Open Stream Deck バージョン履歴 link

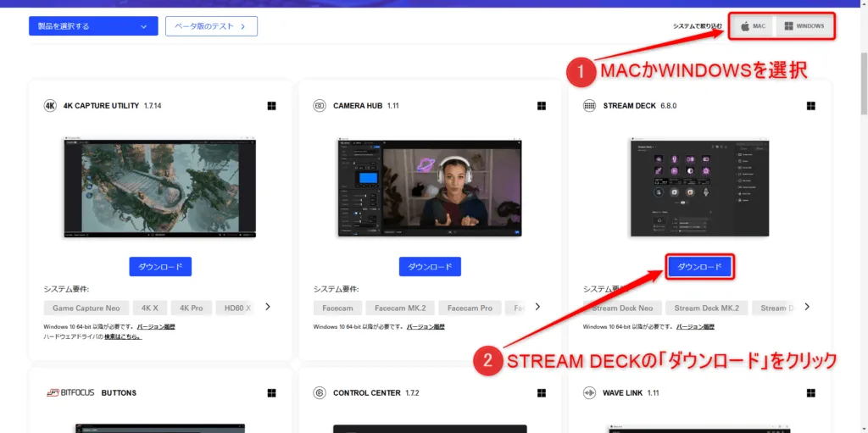coord(695,327)
